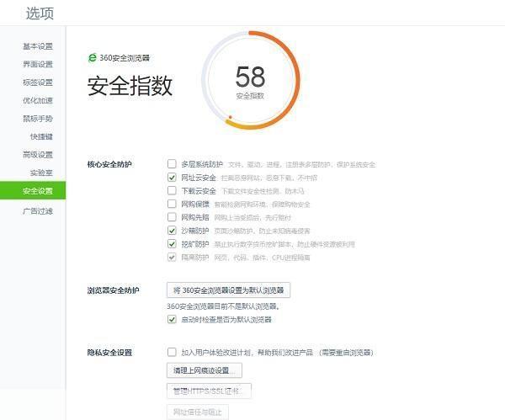Open 快捷键 settings

tap(41, 136)
